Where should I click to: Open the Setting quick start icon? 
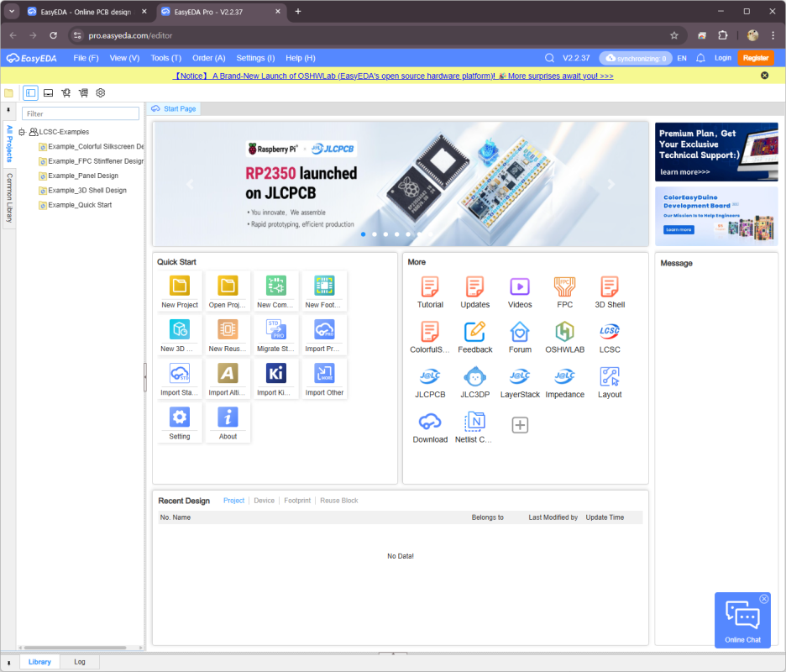(x=180, y=417)
